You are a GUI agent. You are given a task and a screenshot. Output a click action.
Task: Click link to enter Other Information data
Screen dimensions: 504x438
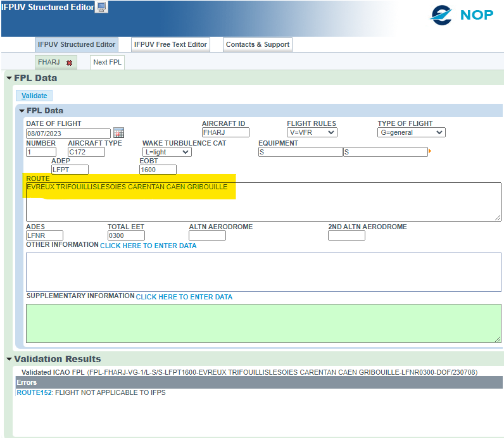pos(148,246)
